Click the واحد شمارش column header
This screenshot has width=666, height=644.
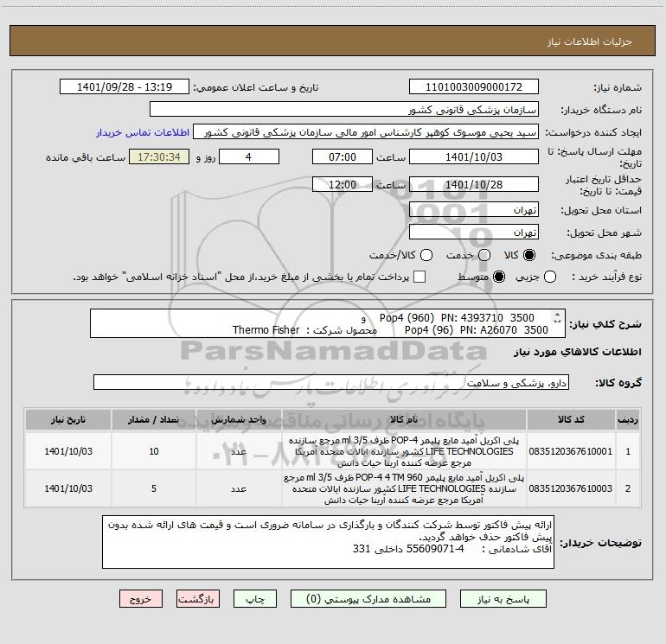click(239, 420)
